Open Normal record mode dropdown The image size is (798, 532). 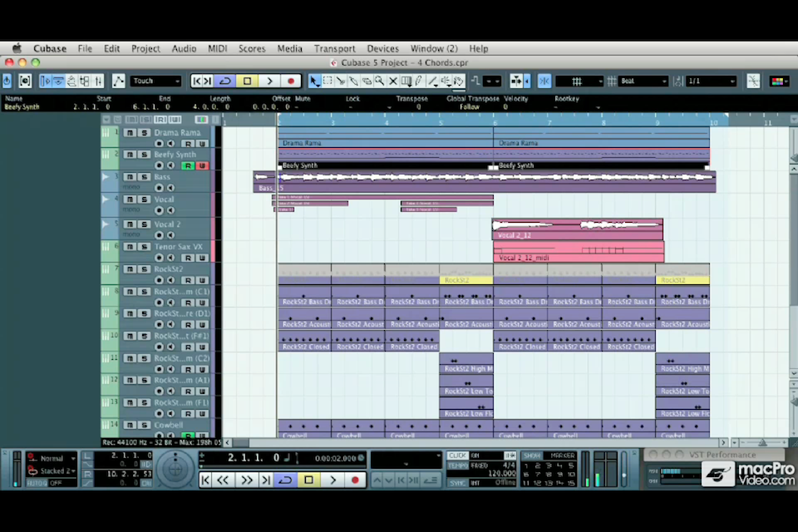pos(52,458)
